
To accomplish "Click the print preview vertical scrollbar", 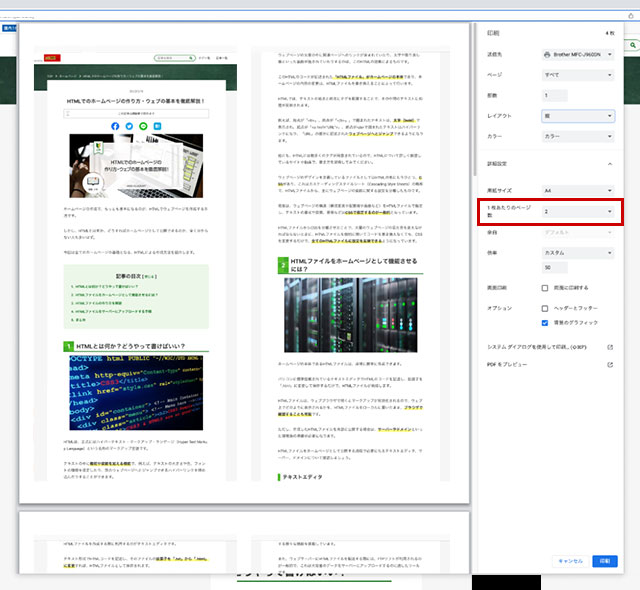I will [x=474, y=100].
